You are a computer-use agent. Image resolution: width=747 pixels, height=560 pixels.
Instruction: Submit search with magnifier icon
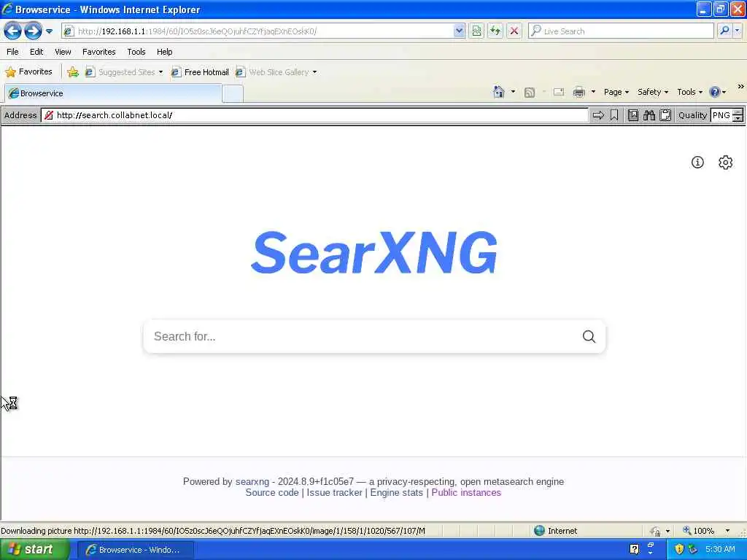tap(589, 337)
